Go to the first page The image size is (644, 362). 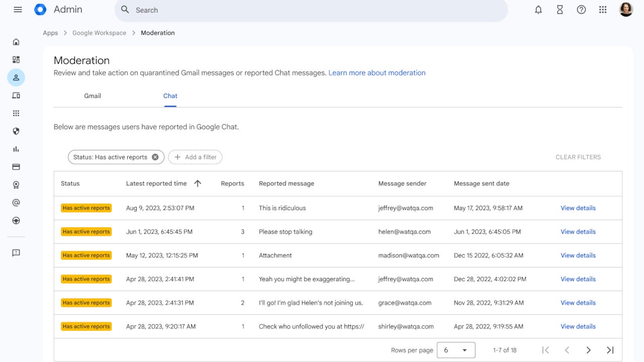545,350
